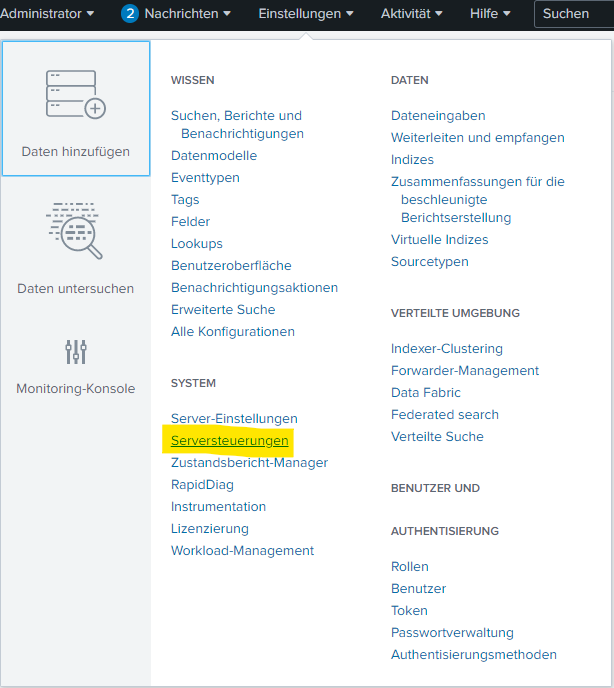Open the Datenmodelle link
The height and width of the screenshot is (688, 614).
(214, 156)
